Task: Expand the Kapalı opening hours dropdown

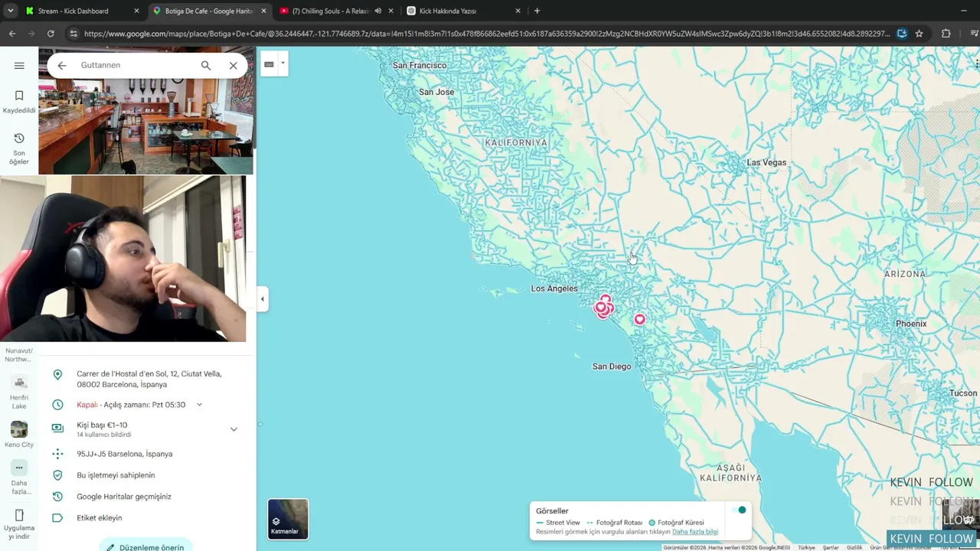Action: (199, 405)
